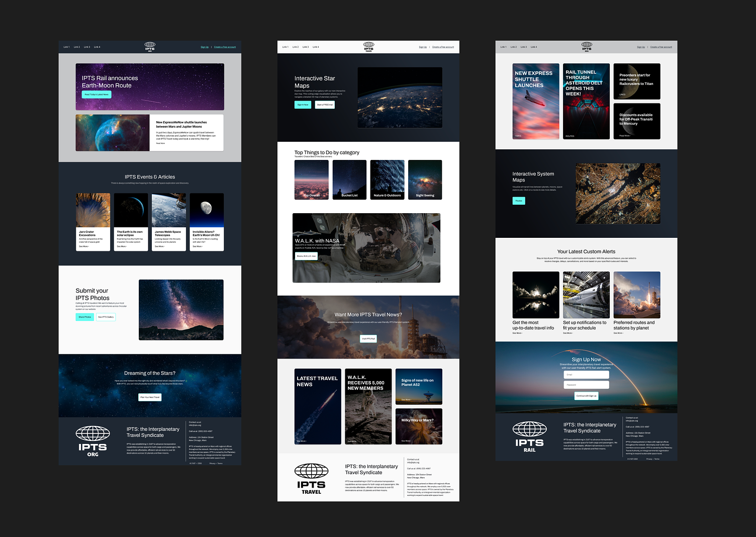Open Signs of new life on Planet A52 card

pos(419,387)
